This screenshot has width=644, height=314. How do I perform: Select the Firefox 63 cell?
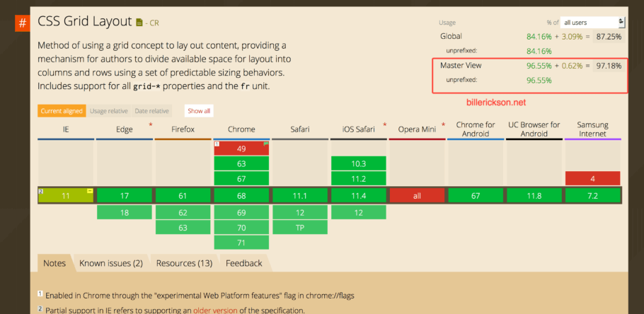[183, 228]
